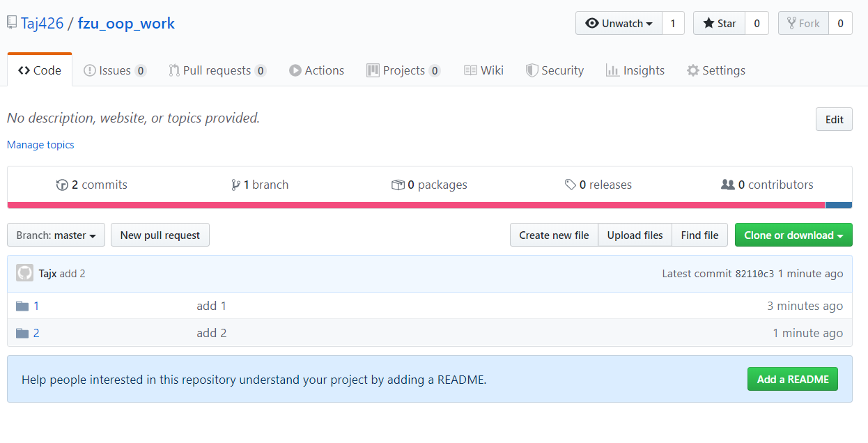Click the pink language bar segment
868x443 pixels.
pos(416,205)
